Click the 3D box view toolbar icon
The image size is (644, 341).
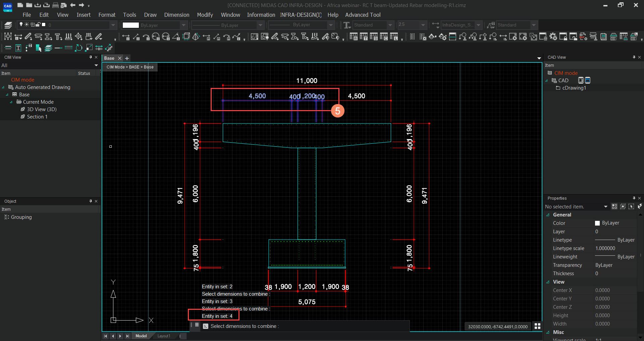[x=186, y=37]
